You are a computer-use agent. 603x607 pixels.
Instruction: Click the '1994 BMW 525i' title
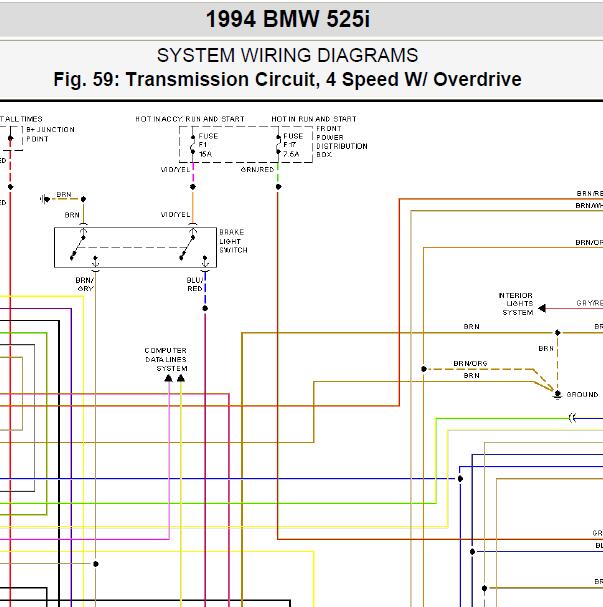[x=288, y=19]
